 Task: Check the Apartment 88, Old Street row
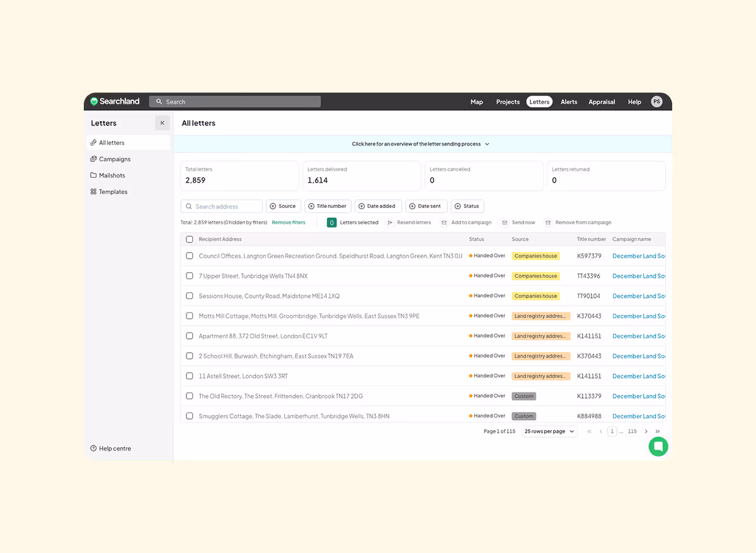pyautogui.click(x=190, y=336)
